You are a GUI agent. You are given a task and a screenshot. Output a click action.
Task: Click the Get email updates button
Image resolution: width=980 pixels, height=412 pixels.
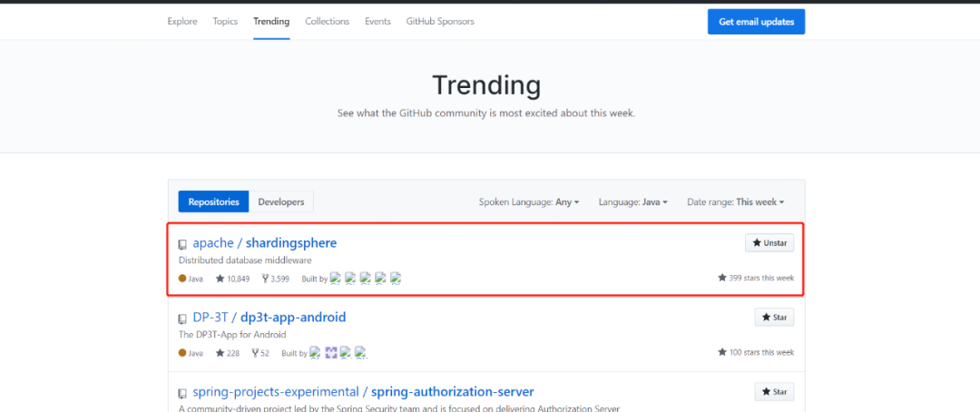pyautogui.click(x=756, y=22)
